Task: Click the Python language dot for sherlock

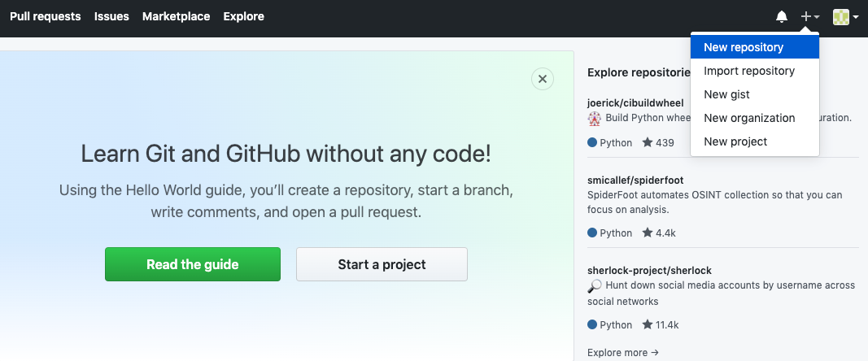Action: pyautogui.click(x=591, y=324)
